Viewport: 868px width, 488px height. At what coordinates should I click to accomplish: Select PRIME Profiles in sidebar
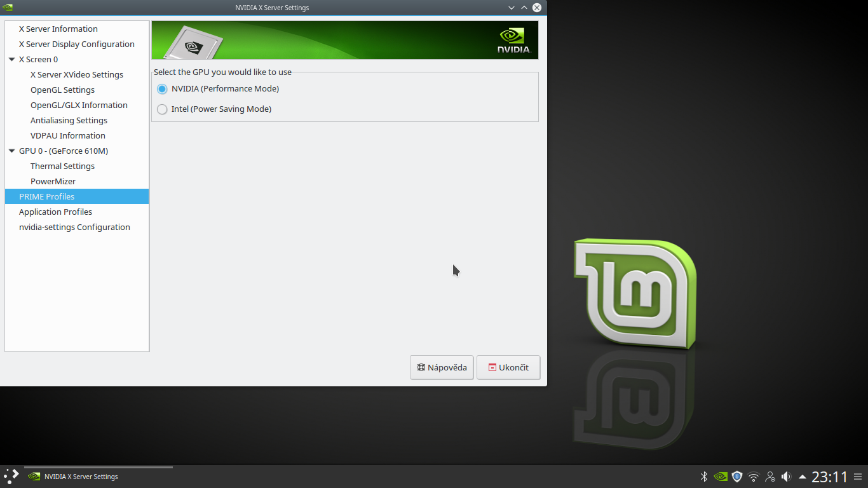click(77, 196)
